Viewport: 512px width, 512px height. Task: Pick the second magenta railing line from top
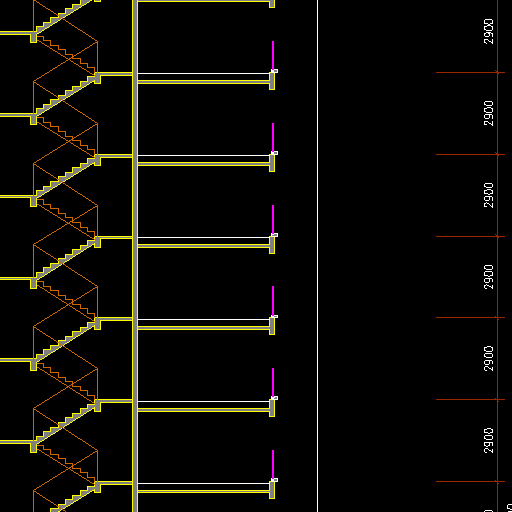click(273, 138)
